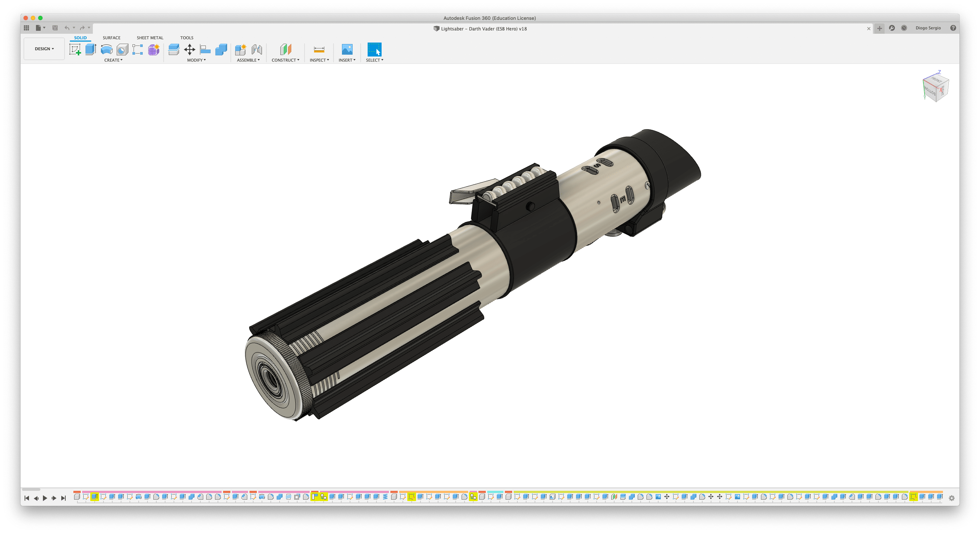
Task: Expand the ASSEMBLE menu
Action: pyautogui.click(x=248, y=60)
